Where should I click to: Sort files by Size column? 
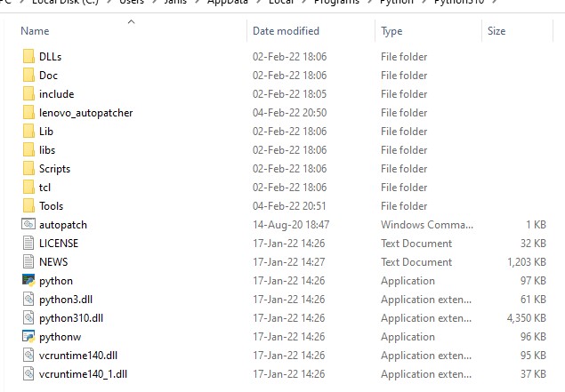click(496, 31)
